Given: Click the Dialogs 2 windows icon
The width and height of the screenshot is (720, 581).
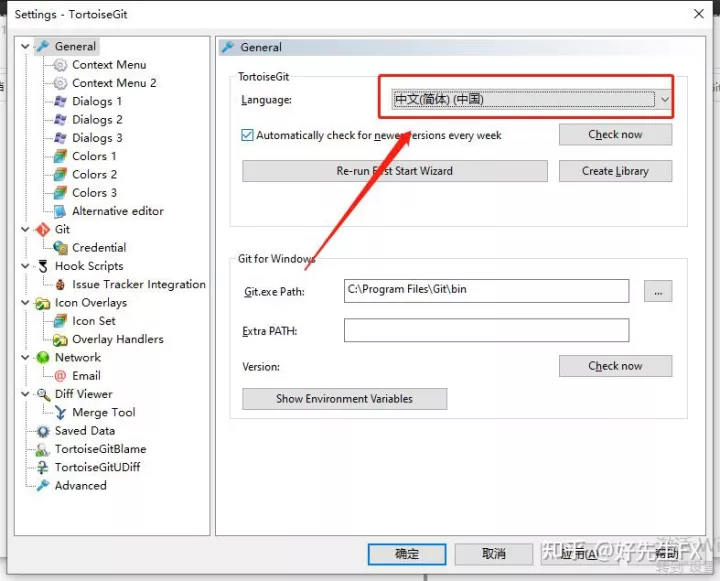Looking at the screenshot, I should click(60, 120).
